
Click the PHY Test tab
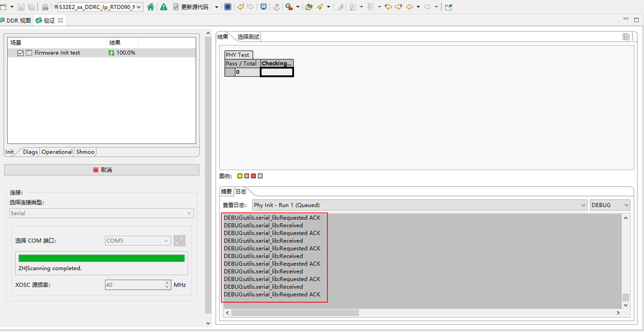tap(237, 55)
